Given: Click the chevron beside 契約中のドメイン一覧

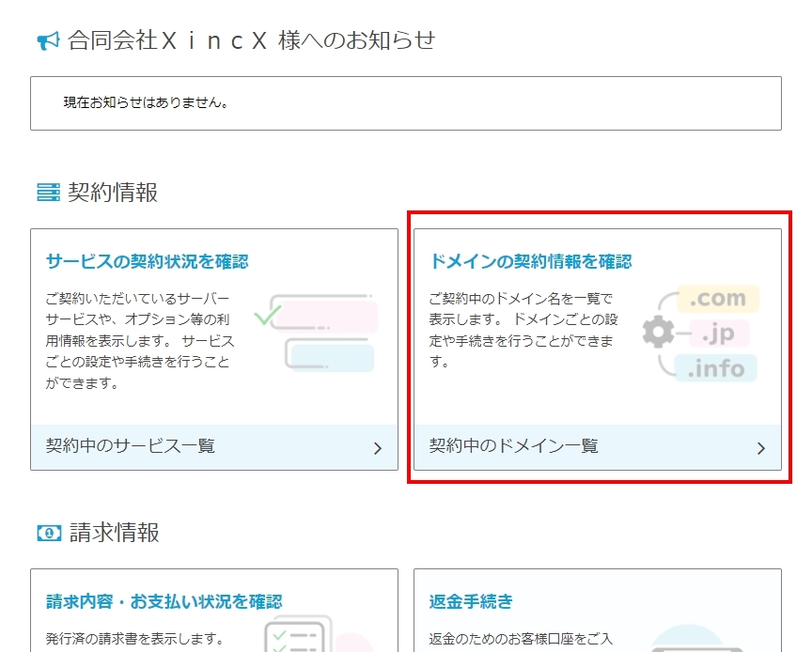Looking at the screenshot, I should pos(761,448).
